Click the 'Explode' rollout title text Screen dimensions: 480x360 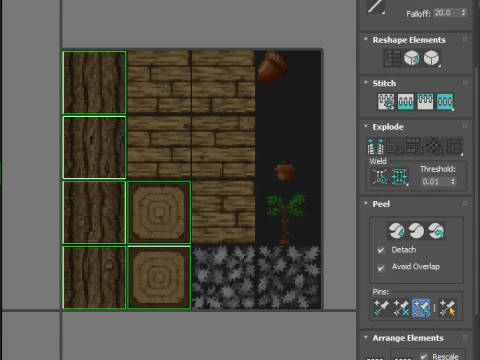(388, 127)
